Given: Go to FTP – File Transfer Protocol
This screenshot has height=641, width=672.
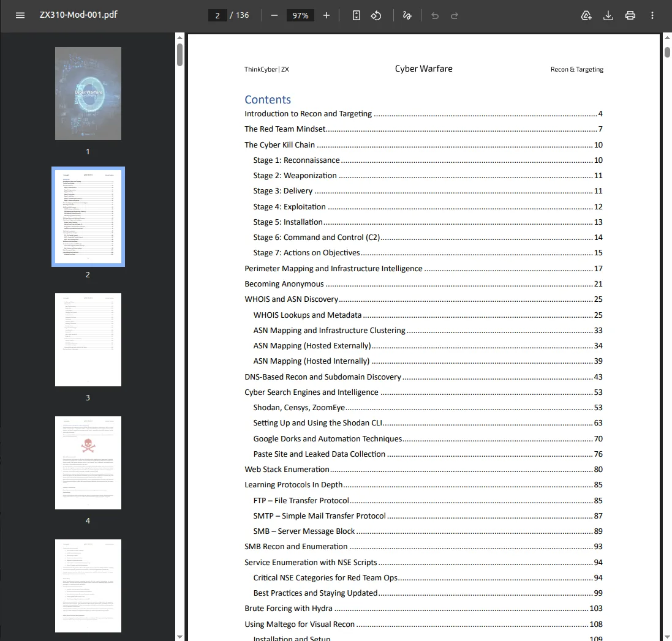Looking at the screenshot, I should [x=428, y=501].
